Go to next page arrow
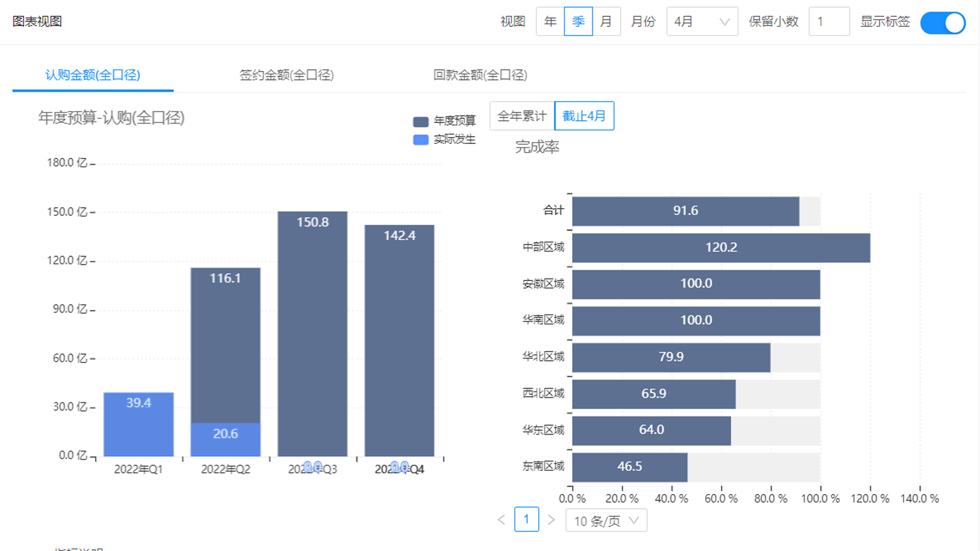 [x=551, y=520]
